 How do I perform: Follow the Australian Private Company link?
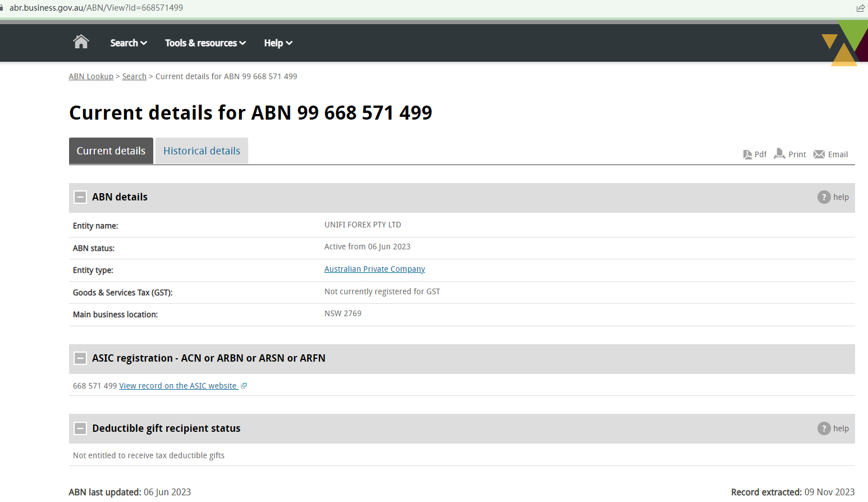tap(374, 270)
